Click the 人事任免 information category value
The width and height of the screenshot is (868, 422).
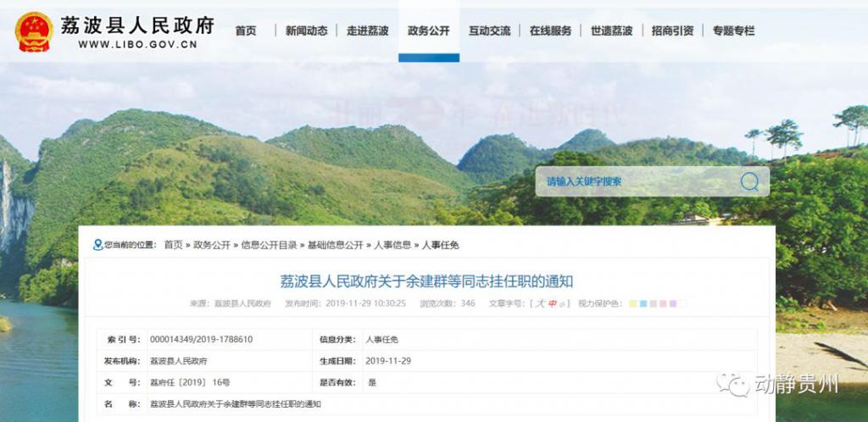pos(382,340)
